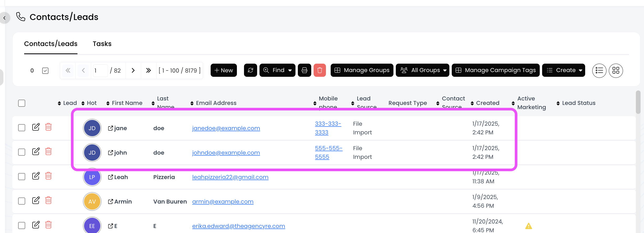Select the Contacts/Leads tab

pyautogui.click(x=51, y=44)
